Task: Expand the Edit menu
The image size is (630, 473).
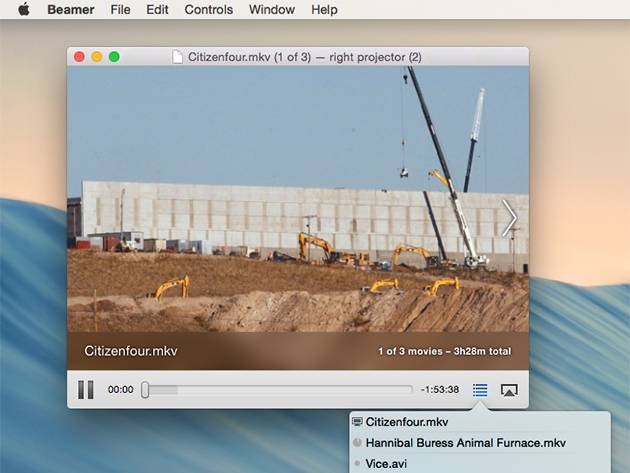Action: click(157, 10)
